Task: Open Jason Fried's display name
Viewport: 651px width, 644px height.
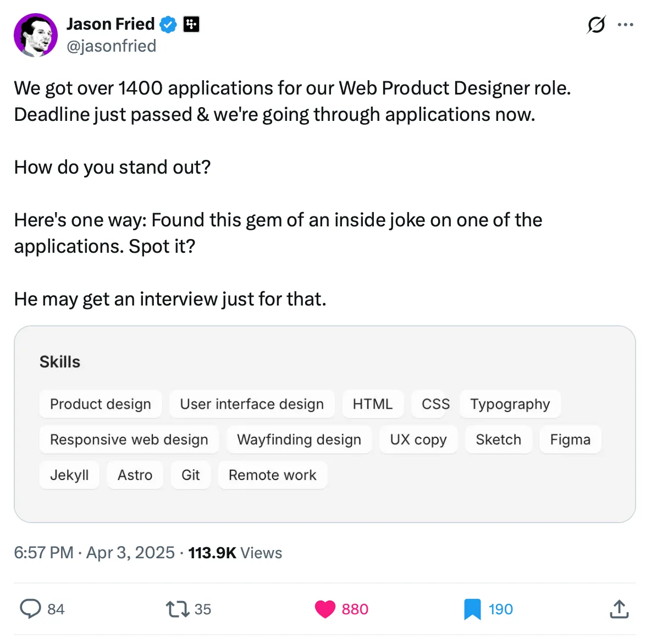Action: [110, 24]
